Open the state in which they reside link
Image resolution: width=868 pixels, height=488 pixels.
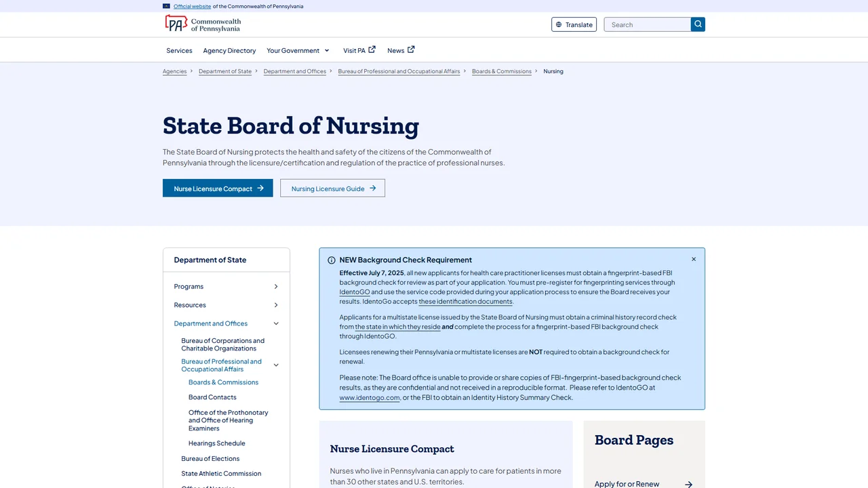coord(397,327)
